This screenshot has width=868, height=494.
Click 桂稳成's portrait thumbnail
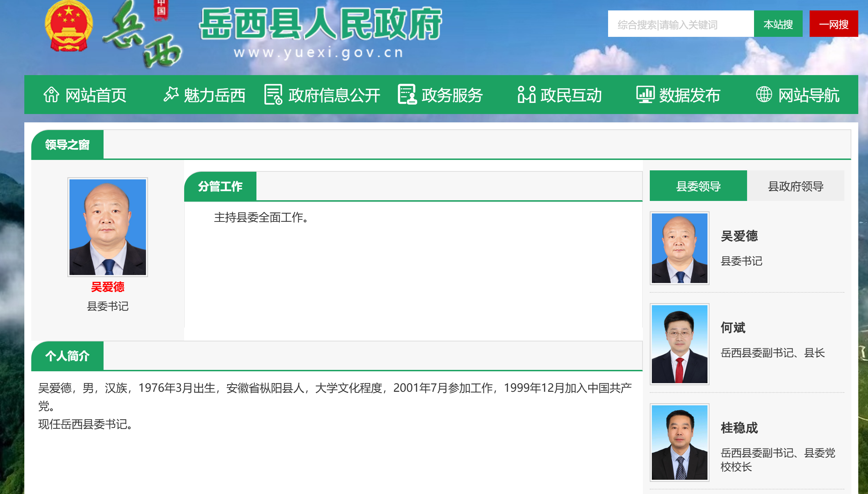point(679,442)
